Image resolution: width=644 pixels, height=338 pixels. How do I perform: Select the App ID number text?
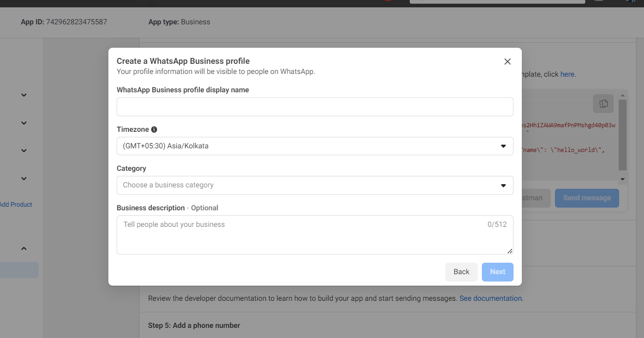pos(77,22)
